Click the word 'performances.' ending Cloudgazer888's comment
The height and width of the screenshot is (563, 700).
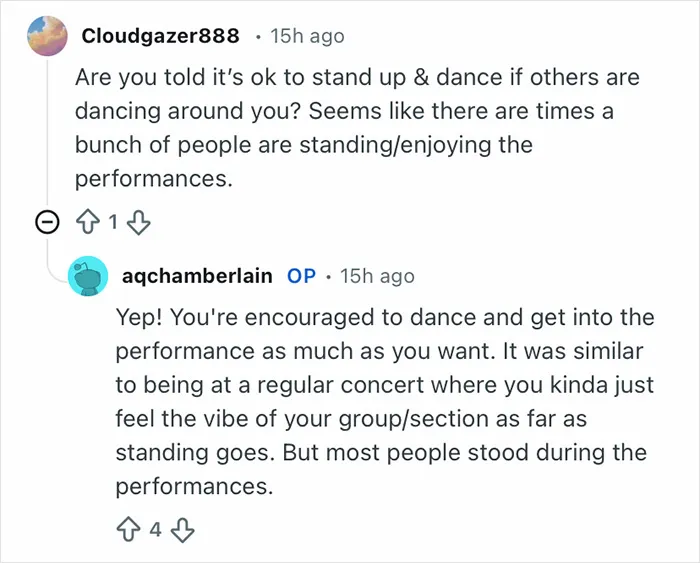tap(154, 179)
